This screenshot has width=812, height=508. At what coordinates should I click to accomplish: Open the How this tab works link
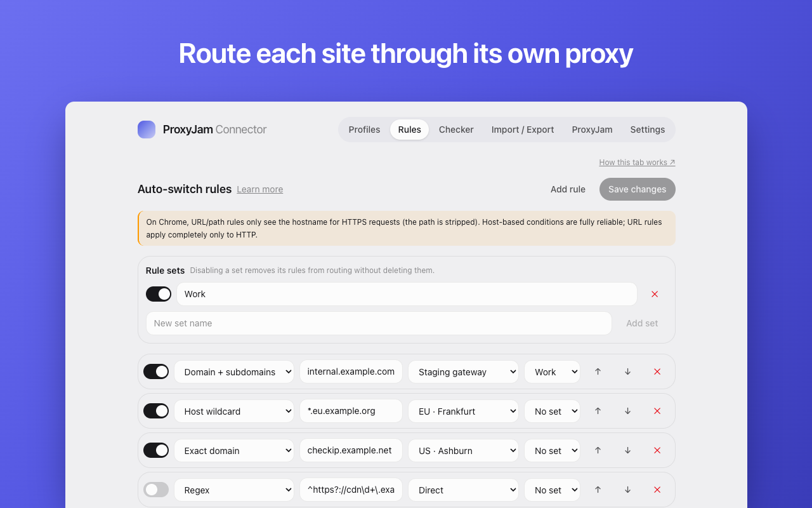pyautogui.click(x=637, y=163)
